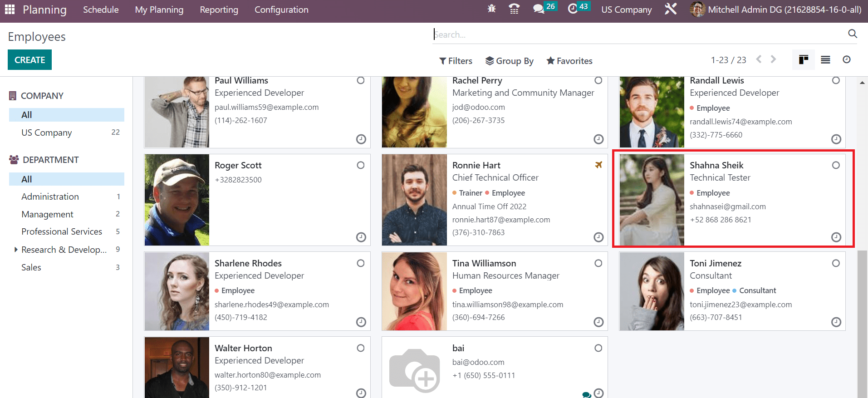Click the pager 1-23 / 23 counter
Screen dimensions: 868x398
point(728,60)
